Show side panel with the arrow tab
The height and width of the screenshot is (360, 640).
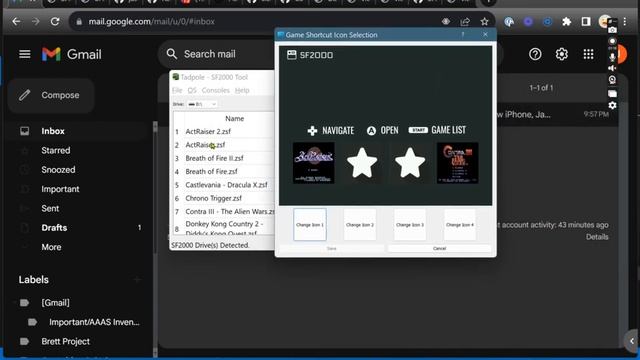(632, 341)
